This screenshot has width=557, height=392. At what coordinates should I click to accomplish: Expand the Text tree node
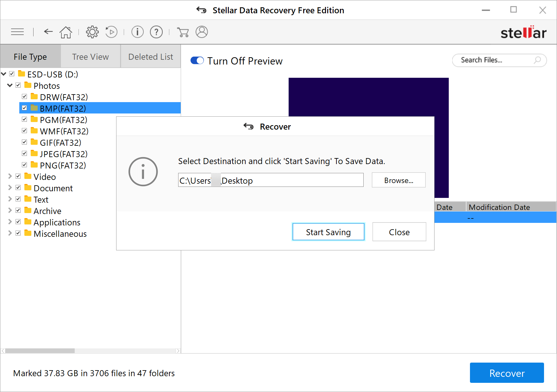point(10,199)
